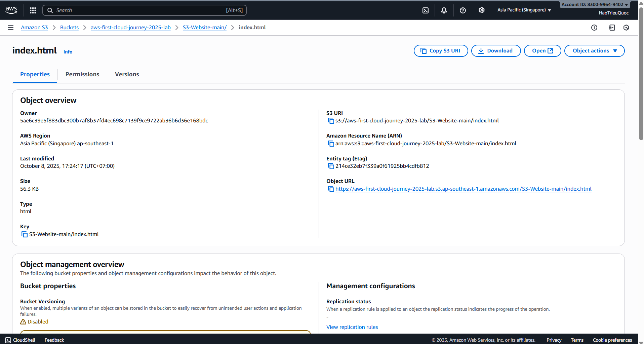Open the Asia Pacific (Singapore) region selector
Screen dimensions: 644x344
524,10
